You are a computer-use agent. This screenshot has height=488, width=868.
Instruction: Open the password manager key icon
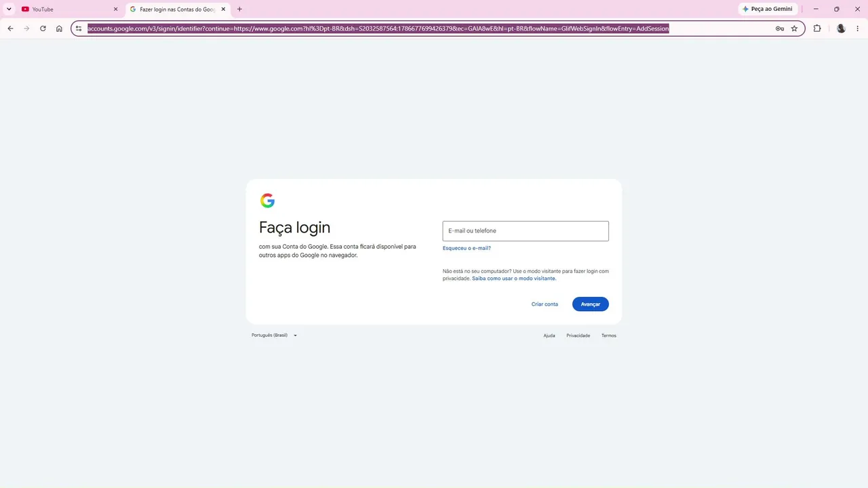(x=780, y=28)
